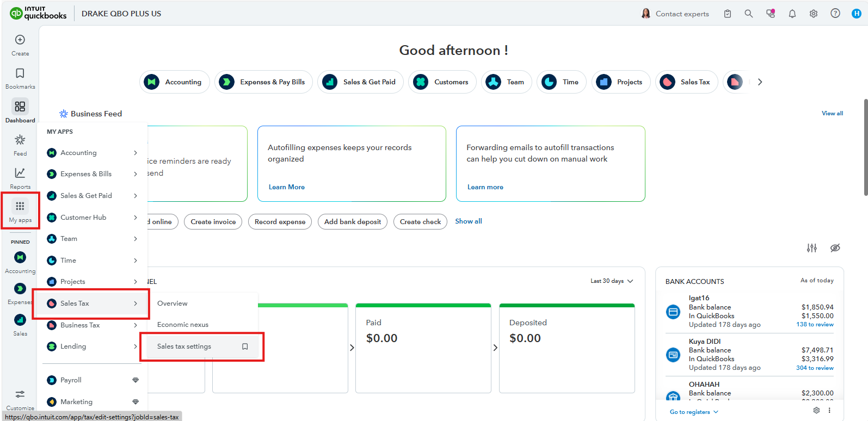868x421 pixels.
Task: Click the Feed sidebar icon
Action: (x=20, y=140)
